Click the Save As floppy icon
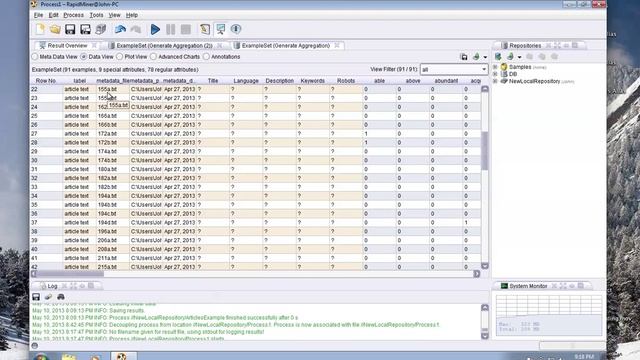Screen dimensions: 640x360 (85, 29)
